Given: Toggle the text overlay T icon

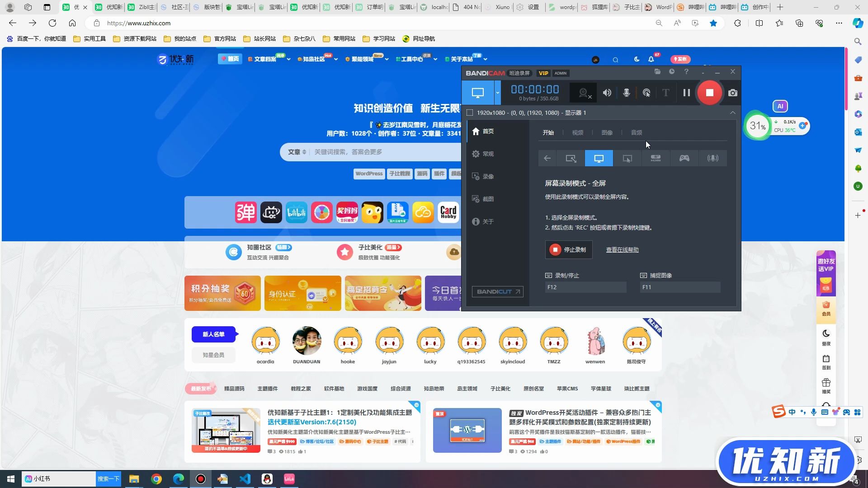Looking at the screenshot, I should point(666,93).
